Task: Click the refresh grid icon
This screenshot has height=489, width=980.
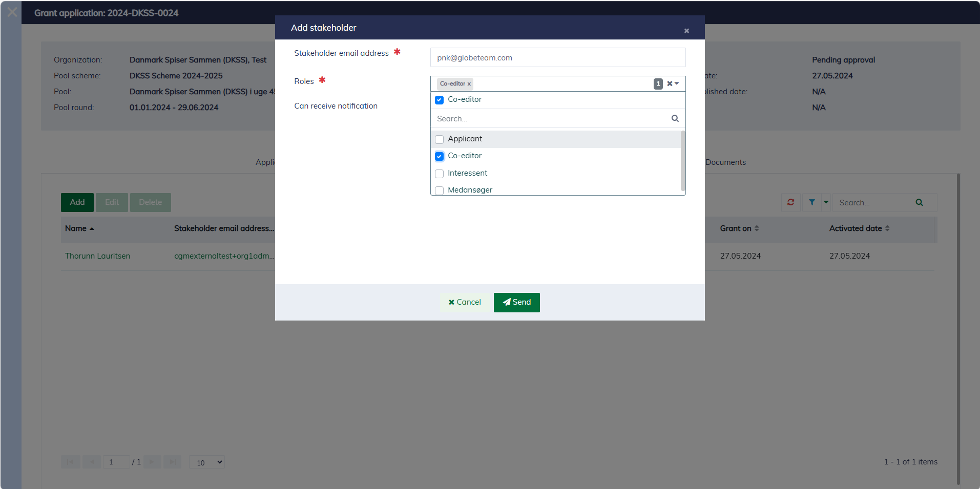Action: (790, 202)
